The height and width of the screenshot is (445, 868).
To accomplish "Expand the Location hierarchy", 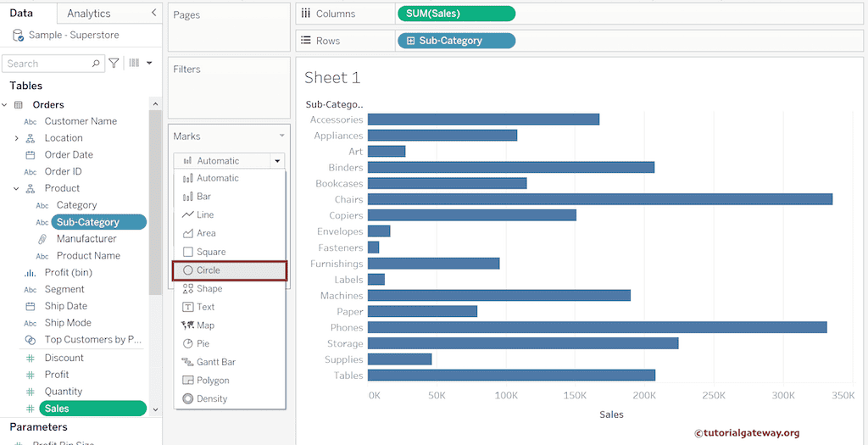I will point(16,138).
